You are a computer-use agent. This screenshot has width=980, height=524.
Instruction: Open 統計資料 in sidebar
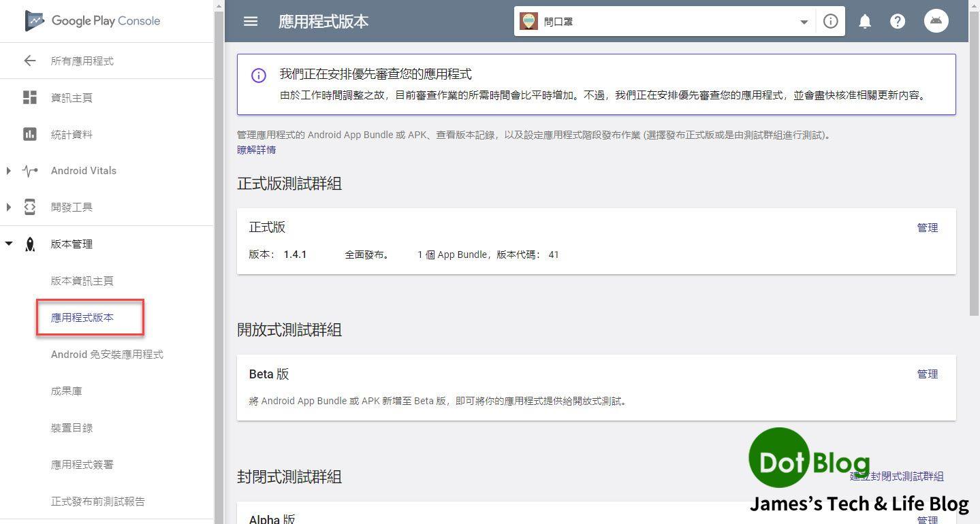[72, 135]
